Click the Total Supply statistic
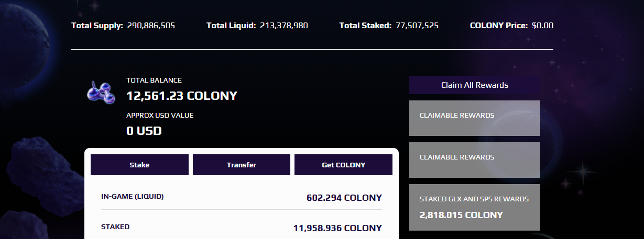Image resolution: width=644 pixels, height=239 pixels. (x=123, y=25)
